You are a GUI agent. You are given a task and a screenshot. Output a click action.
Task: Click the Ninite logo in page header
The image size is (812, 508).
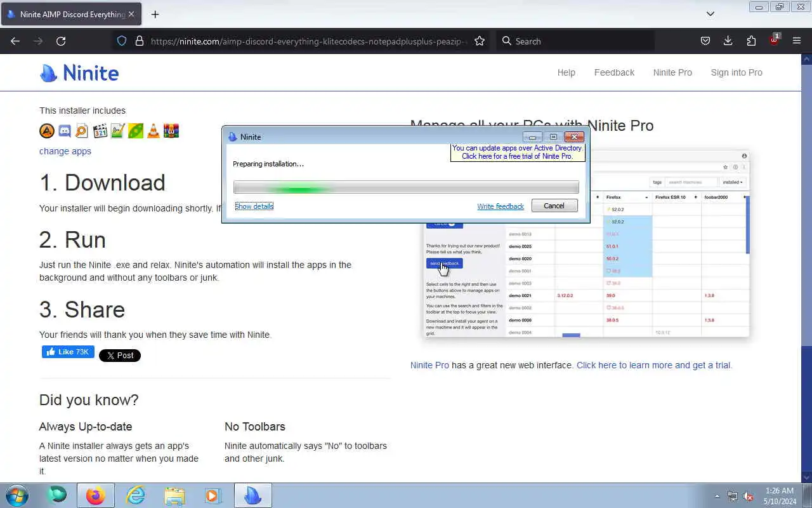(79, 73)
